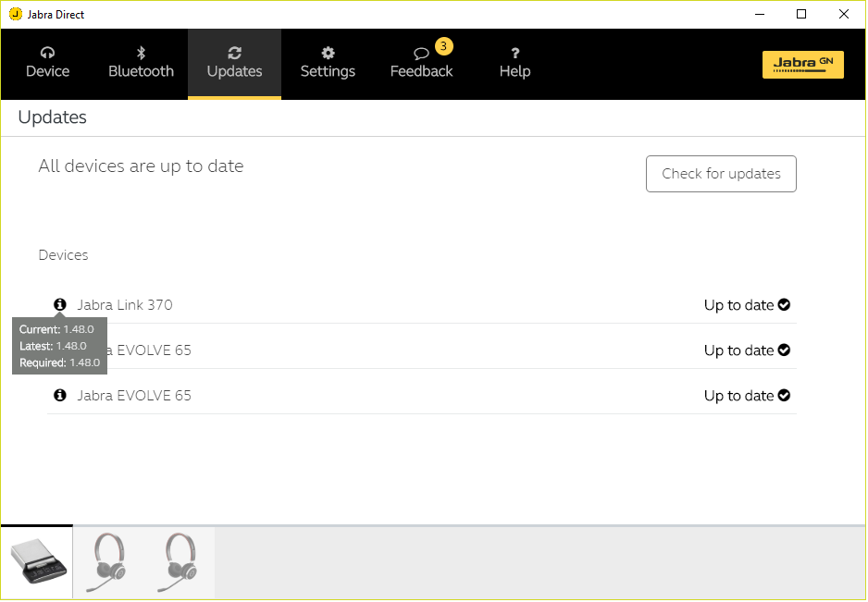Go to the Feedback tab
Viewport: 868px width, 602px height.
coord(421,65)
